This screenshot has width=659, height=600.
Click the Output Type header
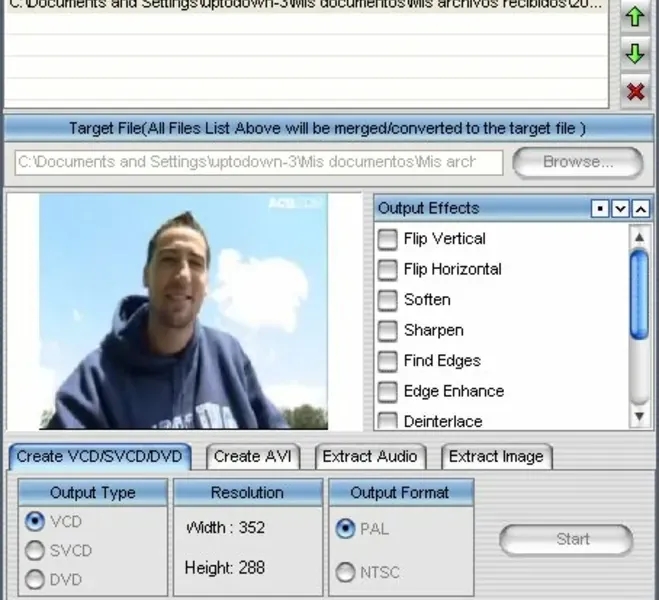93,492
